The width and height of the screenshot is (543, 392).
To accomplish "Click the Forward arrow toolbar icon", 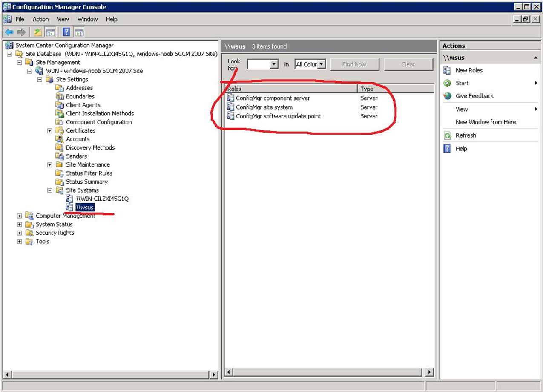I will (x=21, y=32).
